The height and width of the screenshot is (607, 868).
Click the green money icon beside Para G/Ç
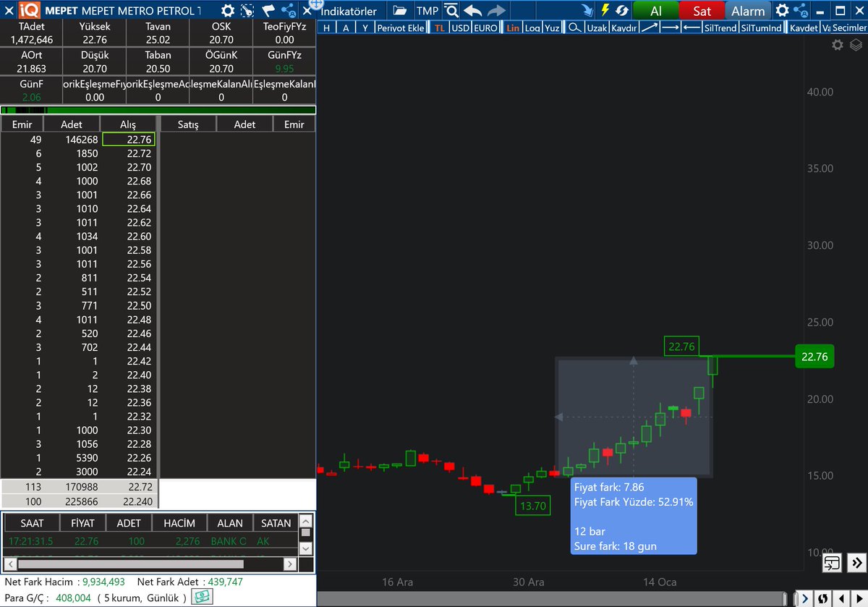click(x=202, y=597)
